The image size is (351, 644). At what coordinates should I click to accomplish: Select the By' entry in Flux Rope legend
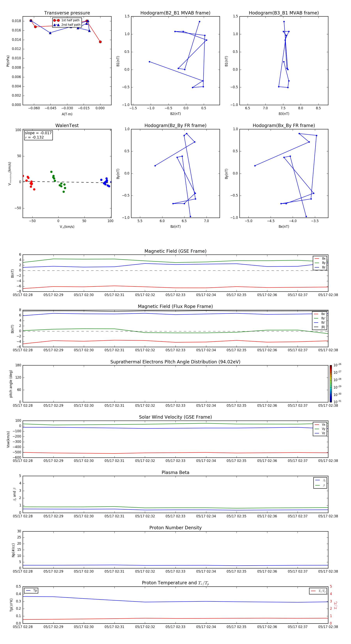click(320, 318)
